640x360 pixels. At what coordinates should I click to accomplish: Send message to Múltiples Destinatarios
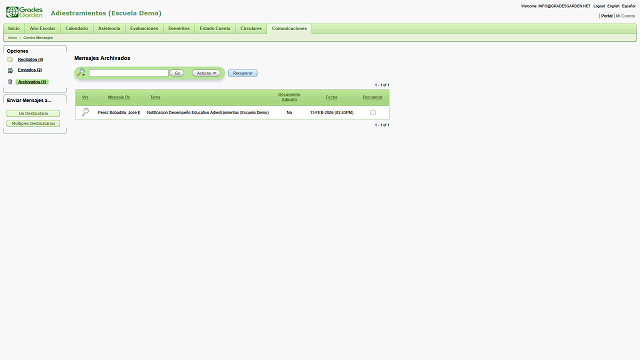coord(33,123)
